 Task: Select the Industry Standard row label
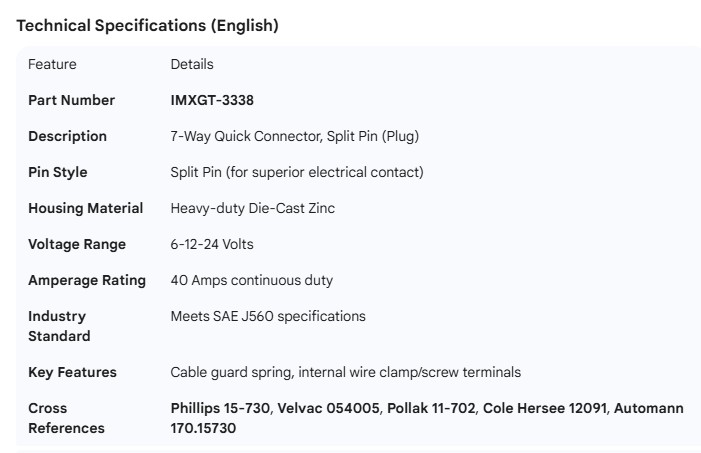click(x=59, y=326)
